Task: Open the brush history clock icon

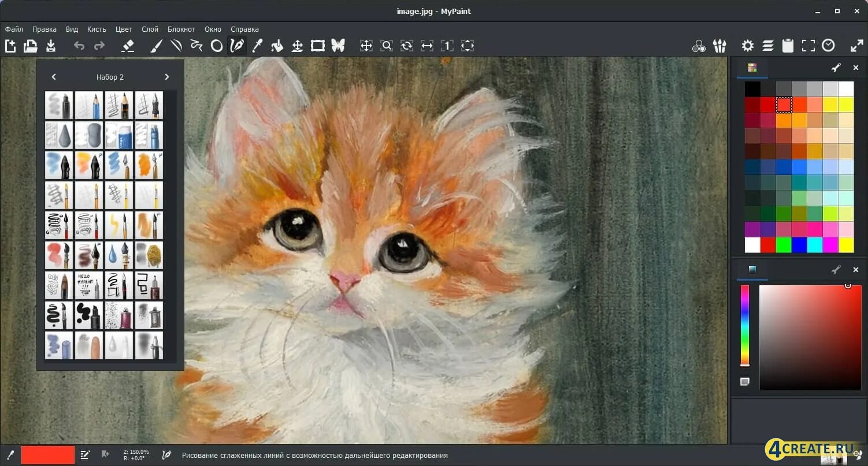Action: [x=829, y=46]
